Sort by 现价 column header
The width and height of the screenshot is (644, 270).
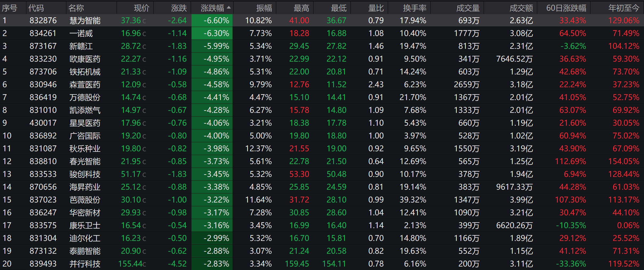point(141,8)
